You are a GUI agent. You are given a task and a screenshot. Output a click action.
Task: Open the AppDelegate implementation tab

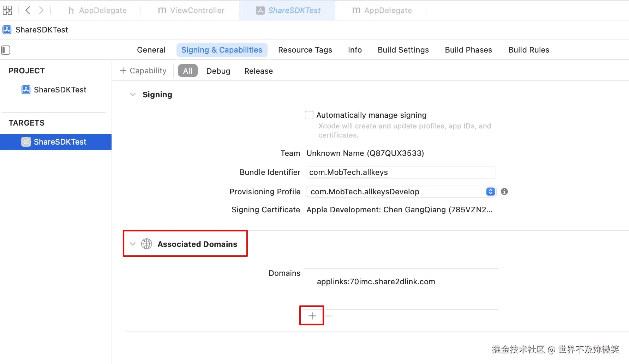[382, 10]
